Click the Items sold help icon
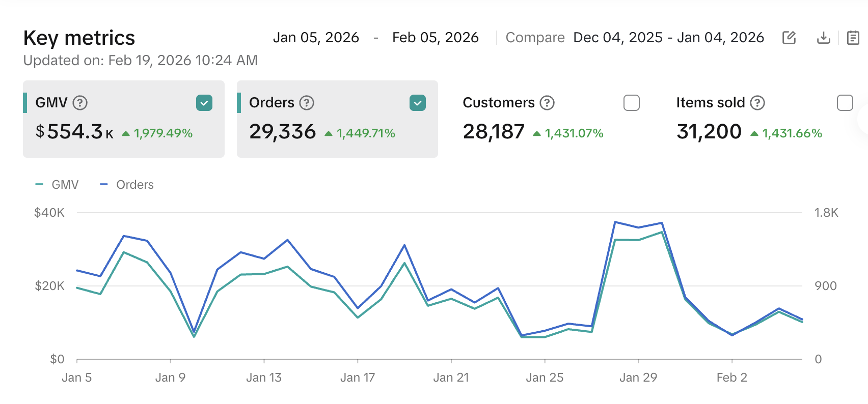 tap(757, 103)
